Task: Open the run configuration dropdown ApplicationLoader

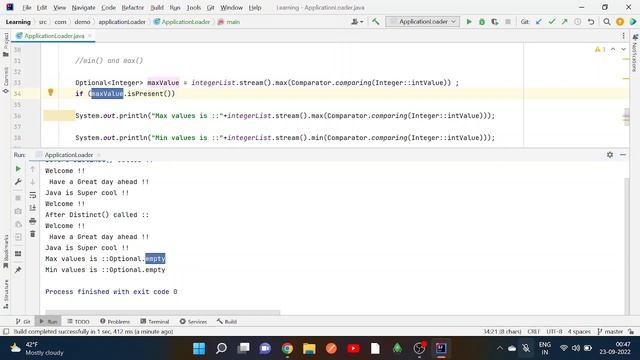Action: (x=422, y=22)
